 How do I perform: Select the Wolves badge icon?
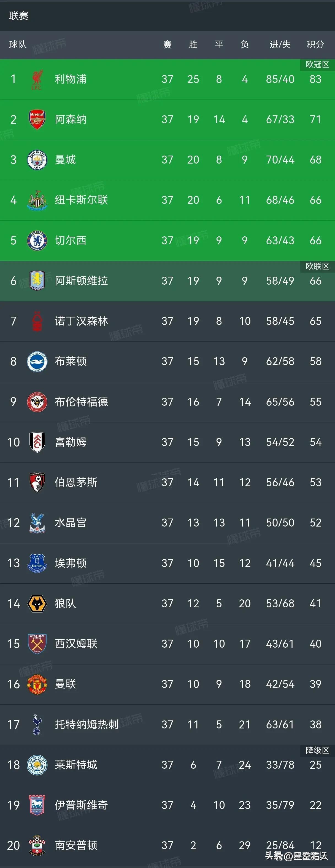point(37,603)
